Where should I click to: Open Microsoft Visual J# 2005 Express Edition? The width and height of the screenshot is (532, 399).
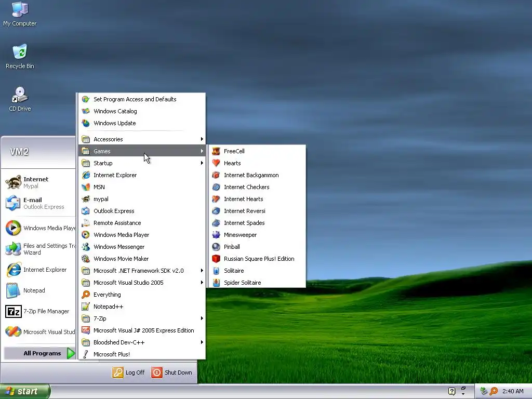142,330
